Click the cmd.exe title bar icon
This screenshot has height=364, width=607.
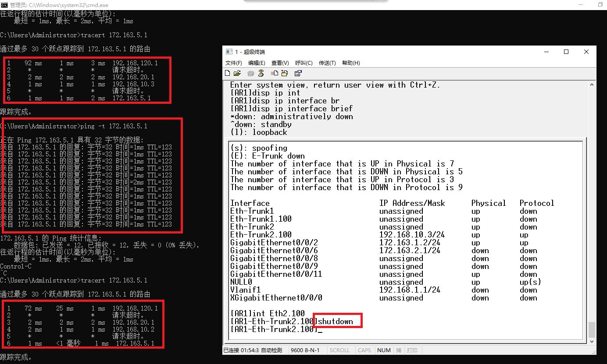[5, 4]
